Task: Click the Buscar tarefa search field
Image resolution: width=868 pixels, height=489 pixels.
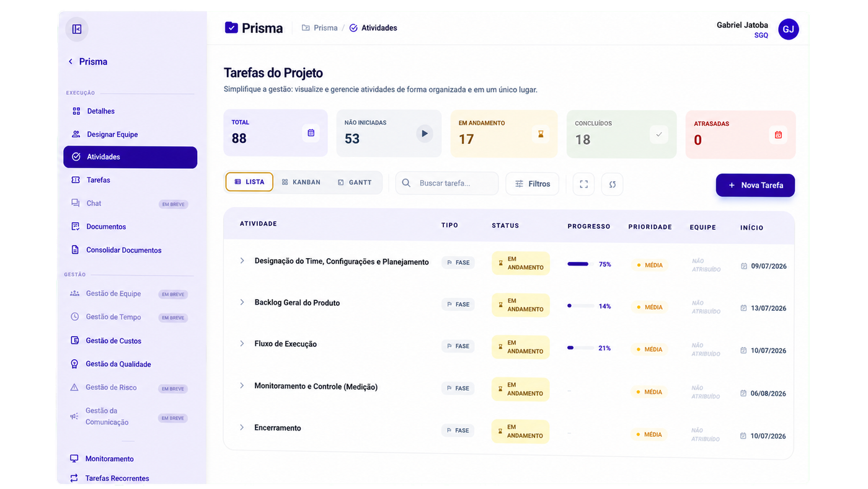Action: (447, 183)
